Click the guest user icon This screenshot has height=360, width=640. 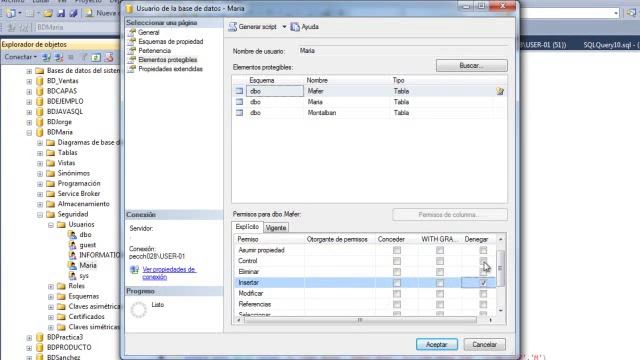point(72,245)
